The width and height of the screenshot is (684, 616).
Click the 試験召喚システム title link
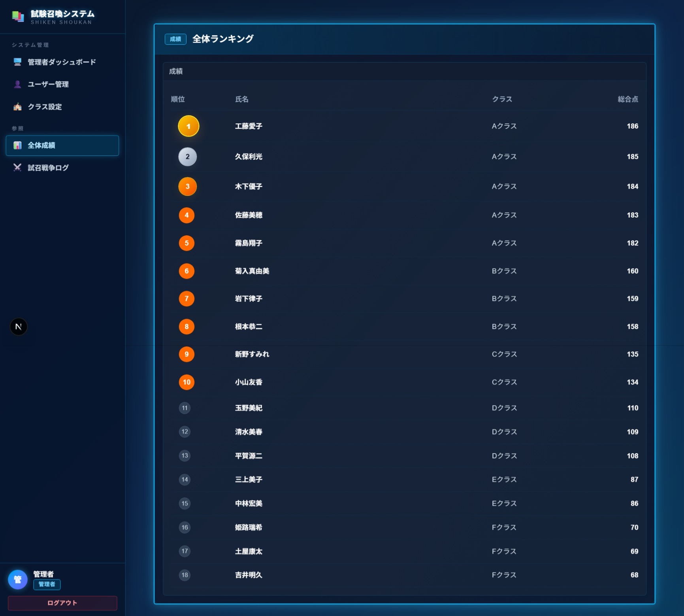coord(62,14)
